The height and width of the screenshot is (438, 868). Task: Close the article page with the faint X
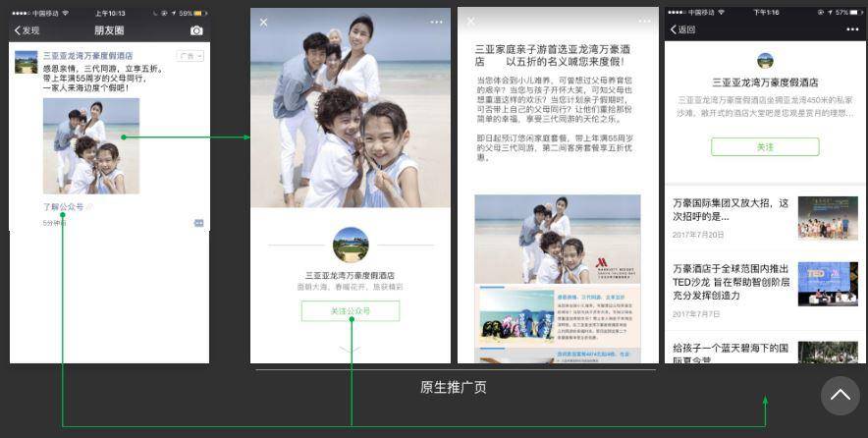pos(471,21)
